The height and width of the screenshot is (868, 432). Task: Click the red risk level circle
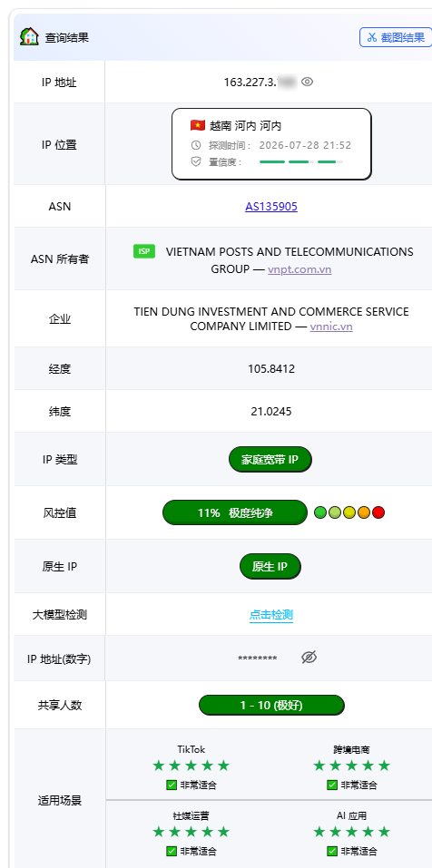pyautogui.click(x=378, y=512)
